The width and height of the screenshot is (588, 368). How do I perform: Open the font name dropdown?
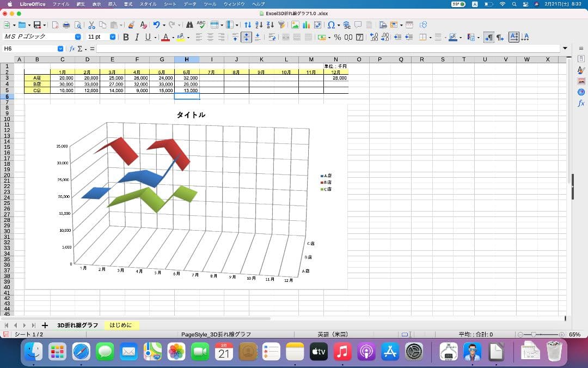[x=78, y=37]
